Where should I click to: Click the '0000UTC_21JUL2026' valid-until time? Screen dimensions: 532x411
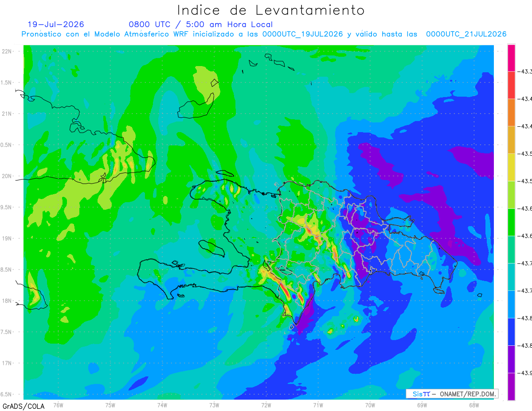466,34
